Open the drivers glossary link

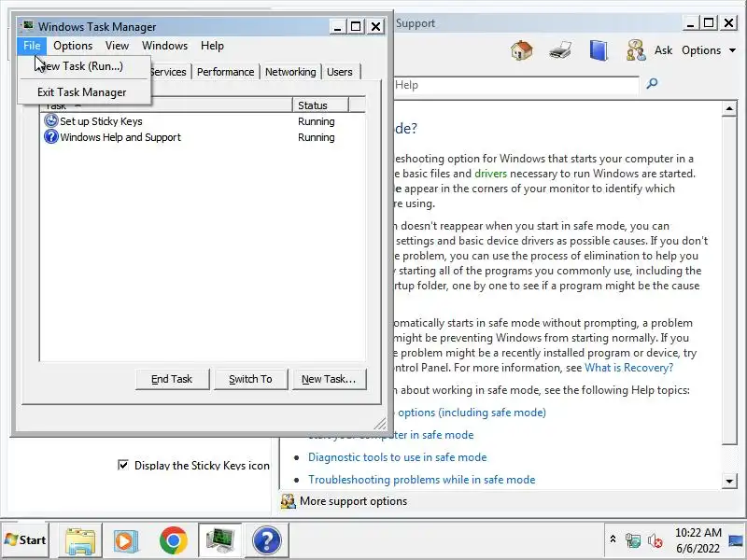(x=491, y=174)
